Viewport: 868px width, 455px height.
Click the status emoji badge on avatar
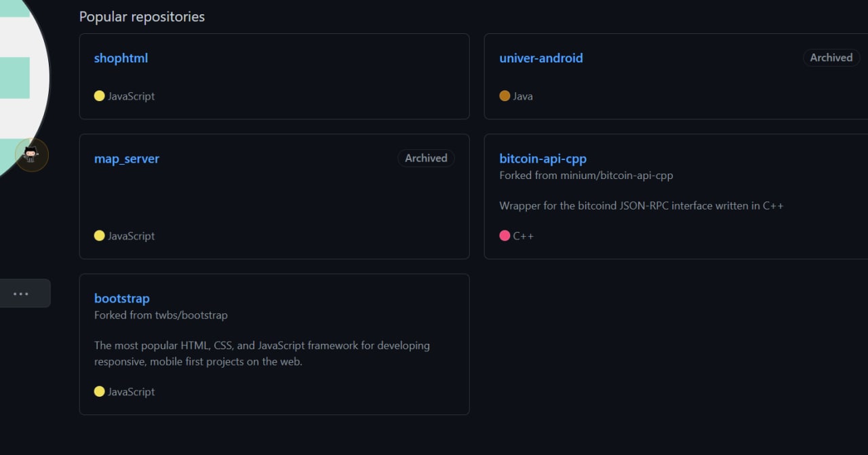(x=31, y=155)
